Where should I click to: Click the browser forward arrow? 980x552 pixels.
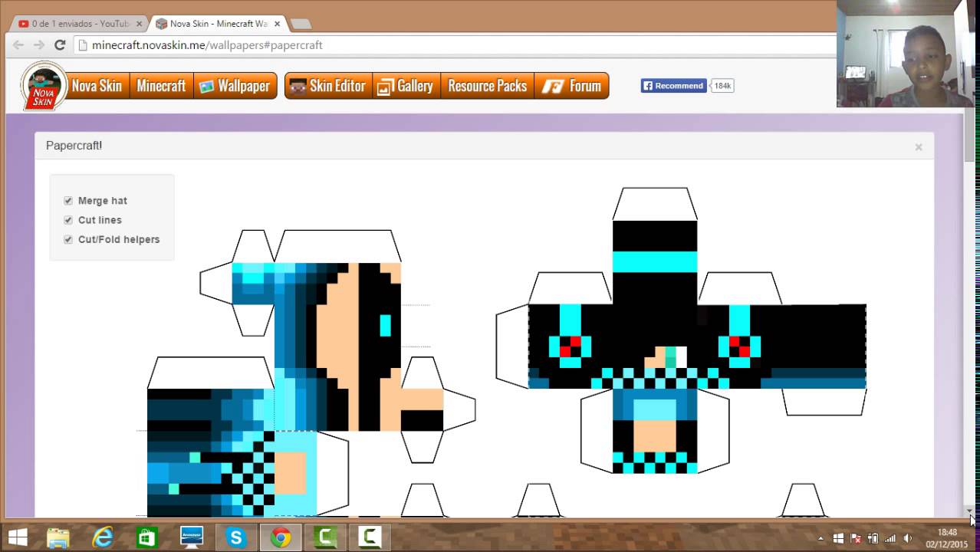(39, 45)
